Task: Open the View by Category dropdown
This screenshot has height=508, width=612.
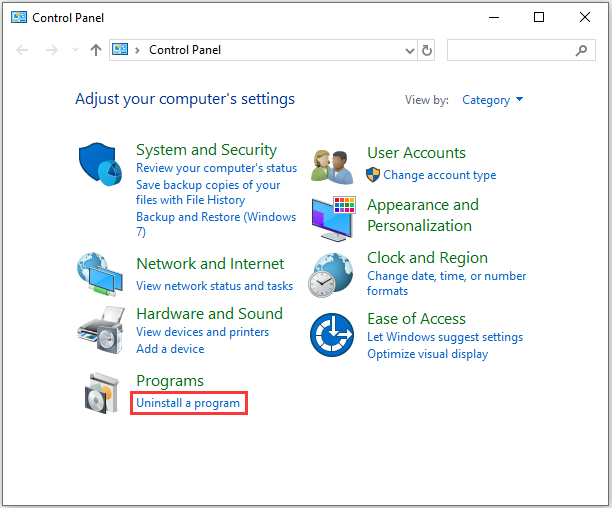Action: click(493, 100)
